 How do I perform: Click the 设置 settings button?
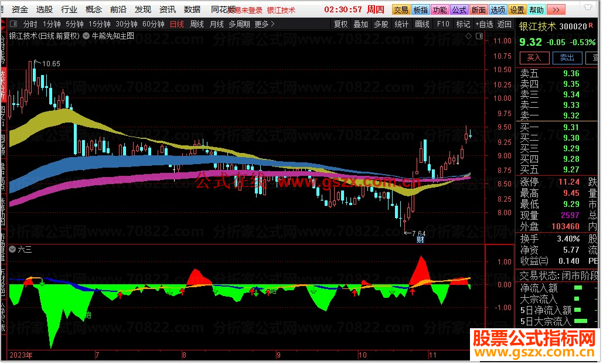pos(517,9)
